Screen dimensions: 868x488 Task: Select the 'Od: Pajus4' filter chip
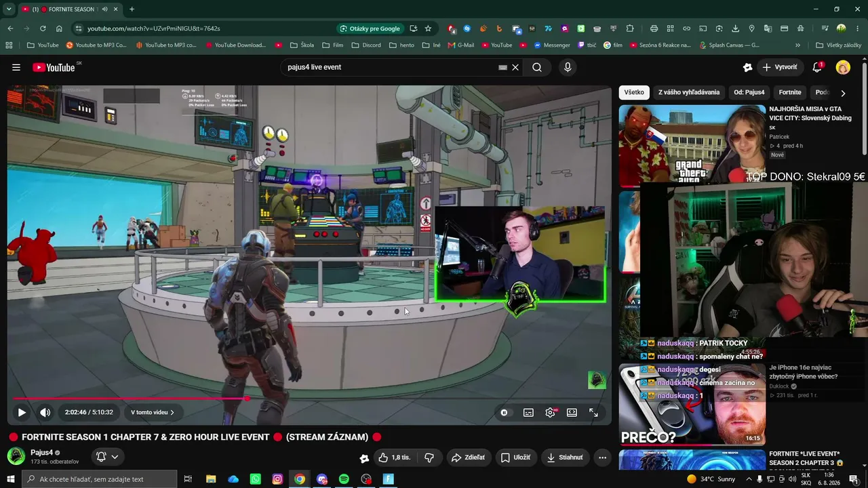749,92
